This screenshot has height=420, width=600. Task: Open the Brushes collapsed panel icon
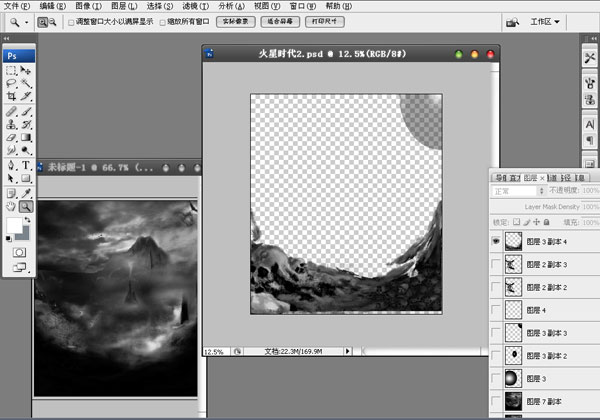[590, 83]
